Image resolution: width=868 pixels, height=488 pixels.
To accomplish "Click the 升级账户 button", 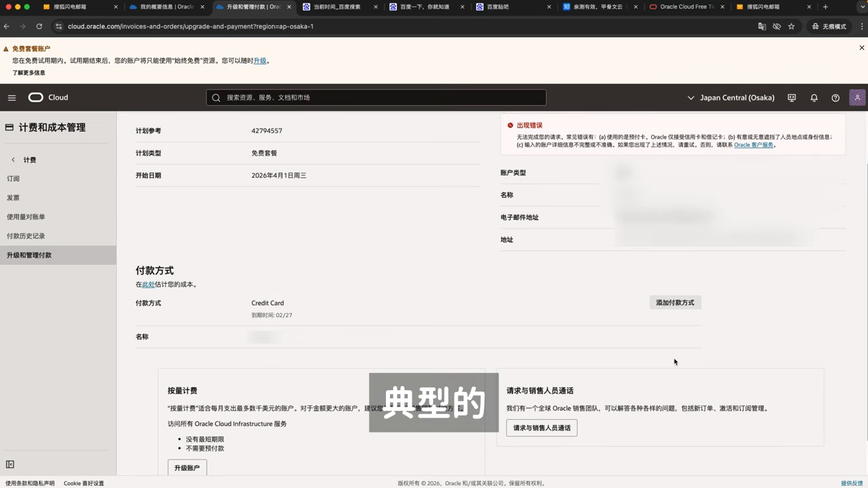I will coord(187,468).
